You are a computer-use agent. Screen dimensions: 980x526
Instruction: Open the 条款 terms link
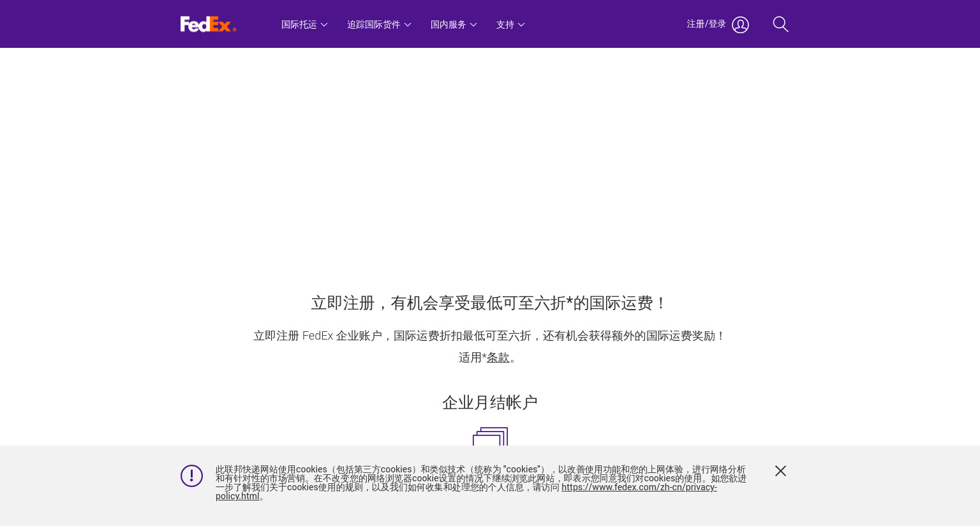click(498, 357)
